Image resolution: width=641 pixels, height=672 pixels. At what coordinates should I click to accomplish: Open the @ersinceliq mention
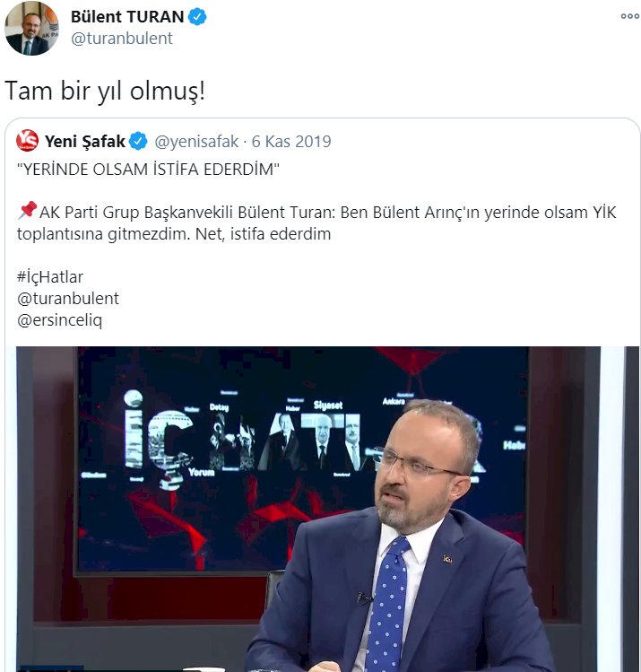(x=59, y=319)
